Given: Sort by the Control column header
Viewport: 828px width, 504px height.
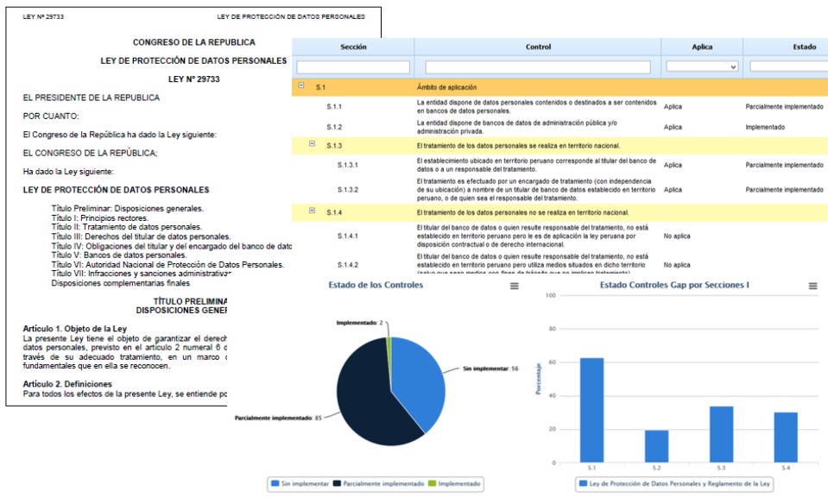Looking at the screenshot, I should tap(538, 47).
